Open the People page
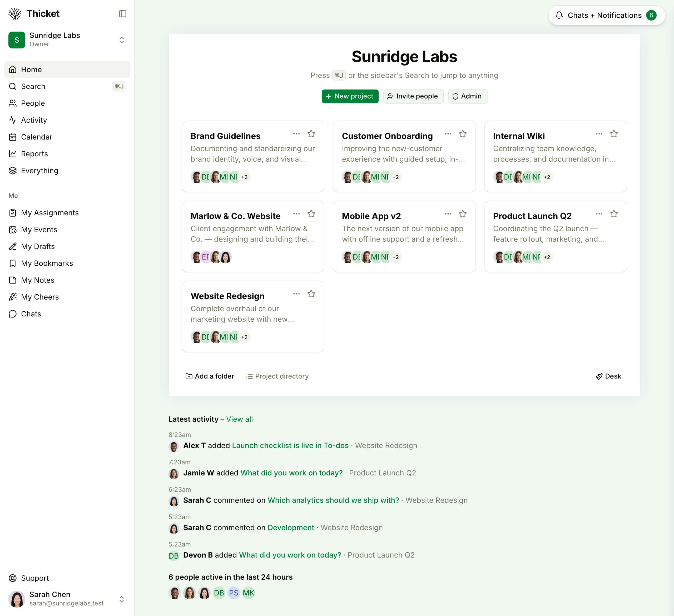 pyautogui.click(x=67, y=103)
